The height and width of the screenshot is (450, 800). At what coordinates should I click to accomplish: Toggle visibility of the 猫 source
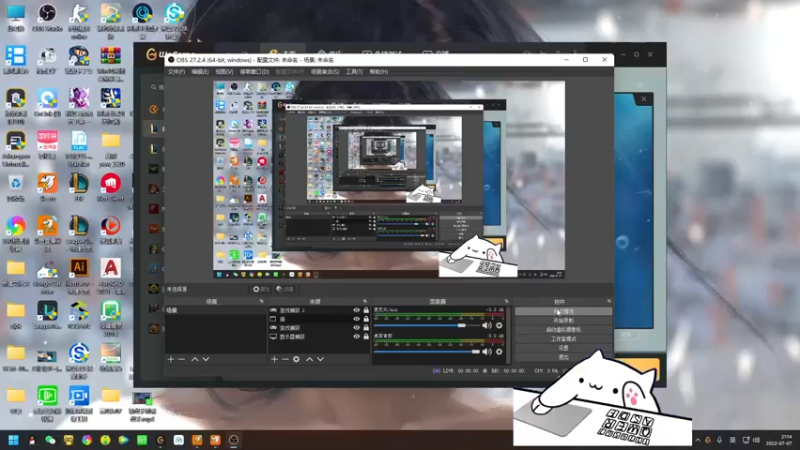[357, 319]
